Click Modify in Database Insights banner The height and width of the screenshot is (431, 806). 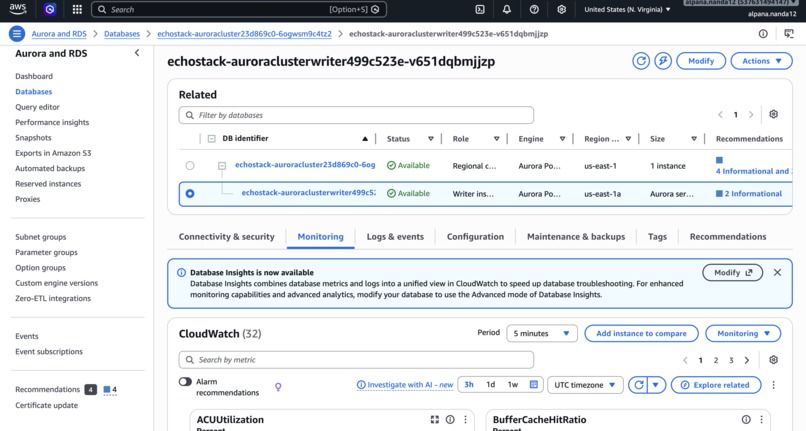[x=732, y=273]
